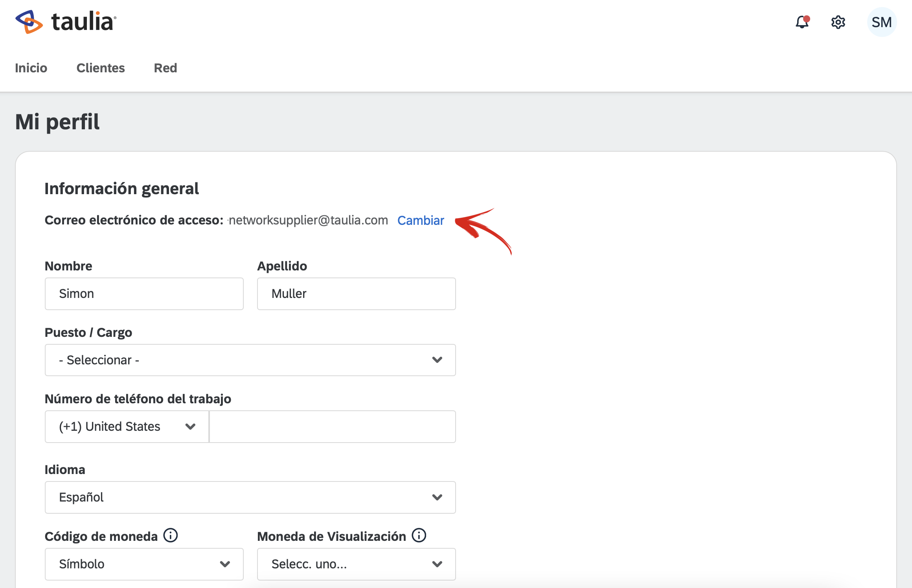The image size is (912, 588).
Task: Click the Apellido field containing Muller
Action: click(356, 294)
